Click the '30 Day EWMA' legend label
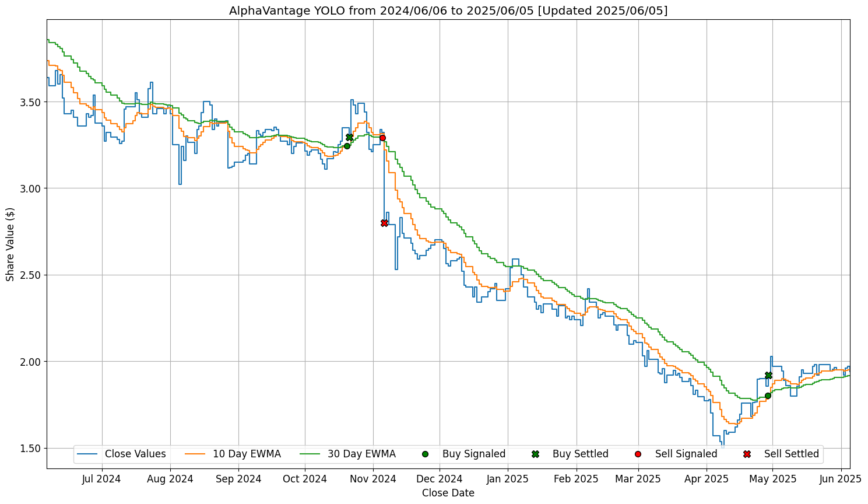The height and width of the screenshot is (504, 868). (x=361, y=454)
